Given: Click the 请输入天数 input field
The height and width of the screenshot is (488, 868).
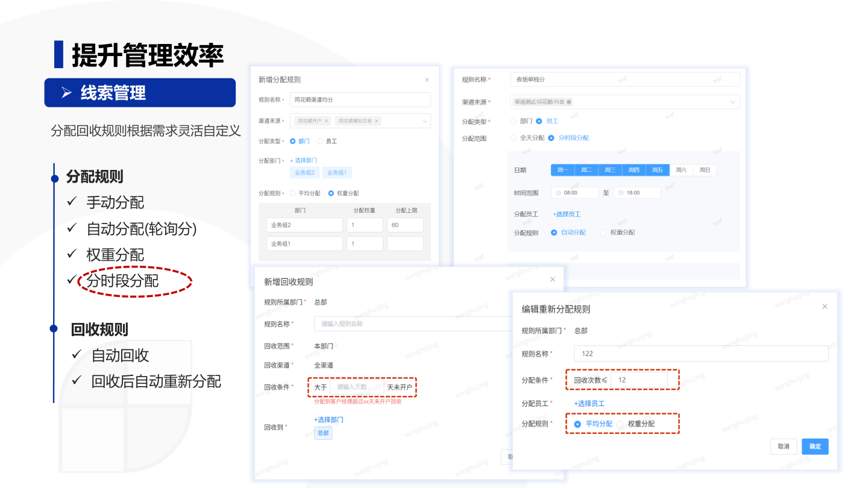Looking at the screenshot, I should [x=356, y=387].
